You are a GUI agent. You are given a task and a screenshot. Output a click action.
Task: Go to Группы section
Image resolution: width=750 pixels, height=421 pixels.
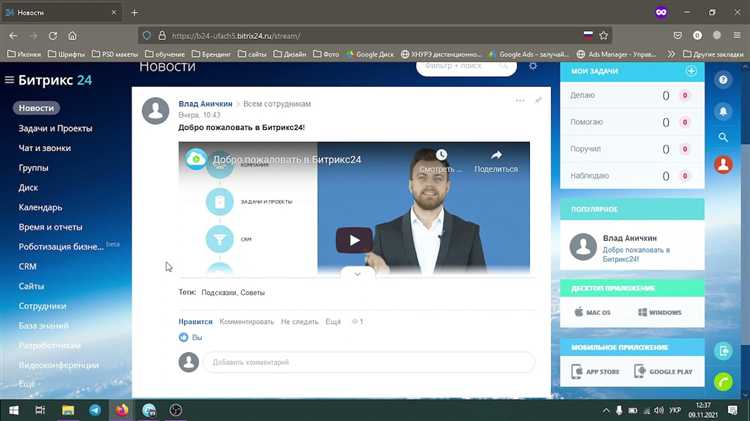pos(33,168)
